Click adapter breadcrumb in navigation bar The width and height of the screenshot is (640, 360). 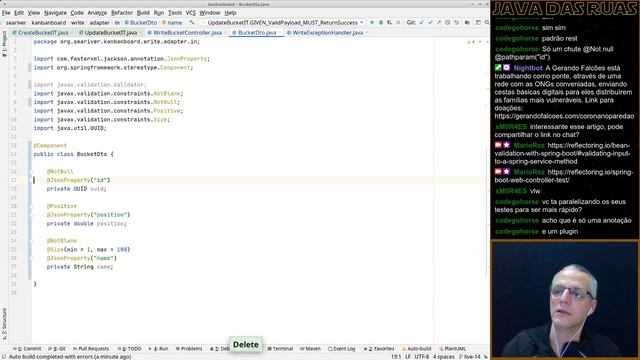100,22
